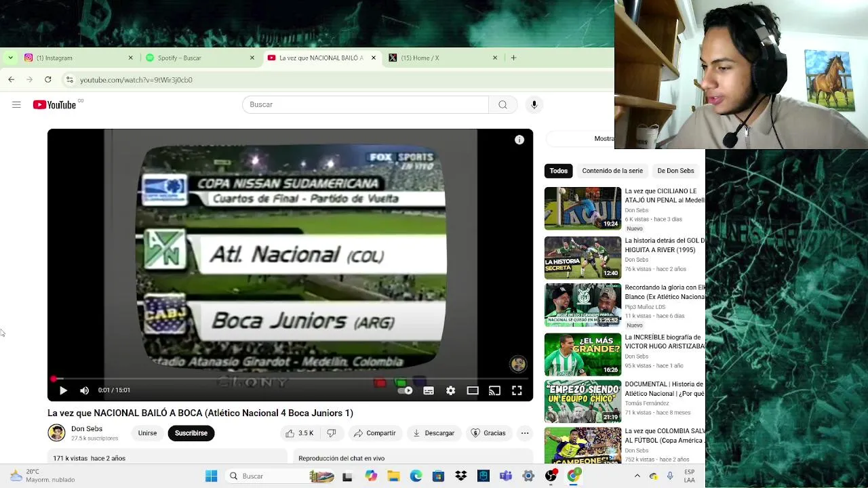Open the YouTube hamburger guide menu
Viewport: 868px width, 488px height.
pyautogui.click(x=16, y=104)
